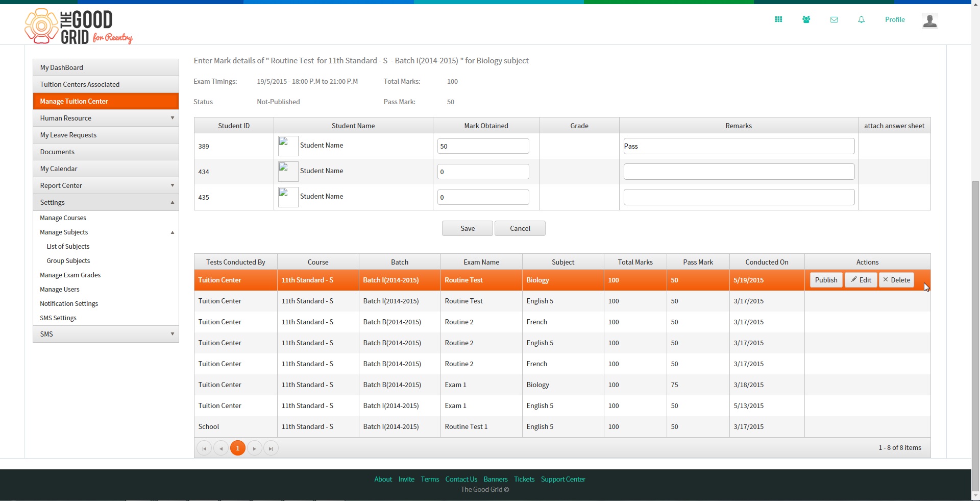Open My Calendar menu item
The image size is (980, 501).
[x=106, y=169]
